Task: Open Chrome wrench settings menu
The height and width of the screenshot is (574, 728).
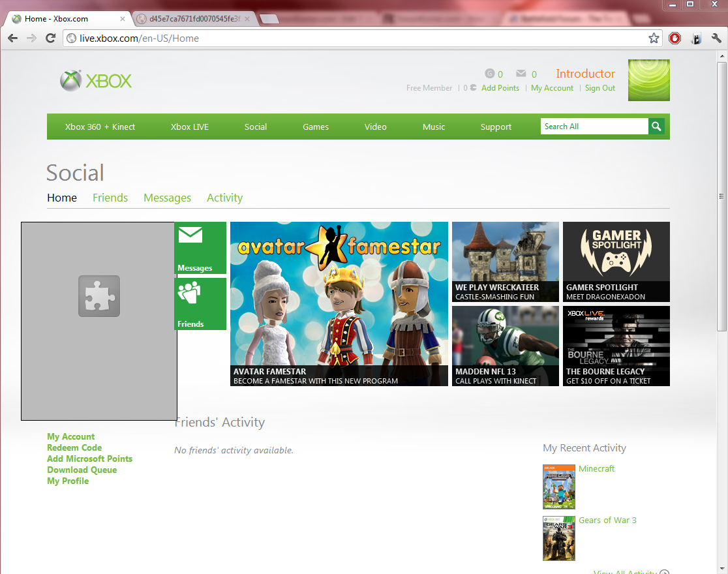Action: [x=716, y=38]
